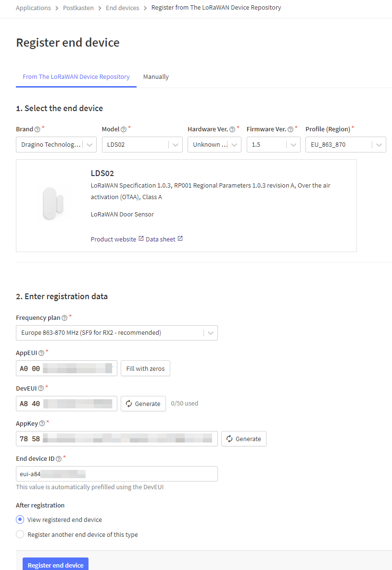Click the '0/50 used' counter text
The image size is (392, 570).
(184, 404)
